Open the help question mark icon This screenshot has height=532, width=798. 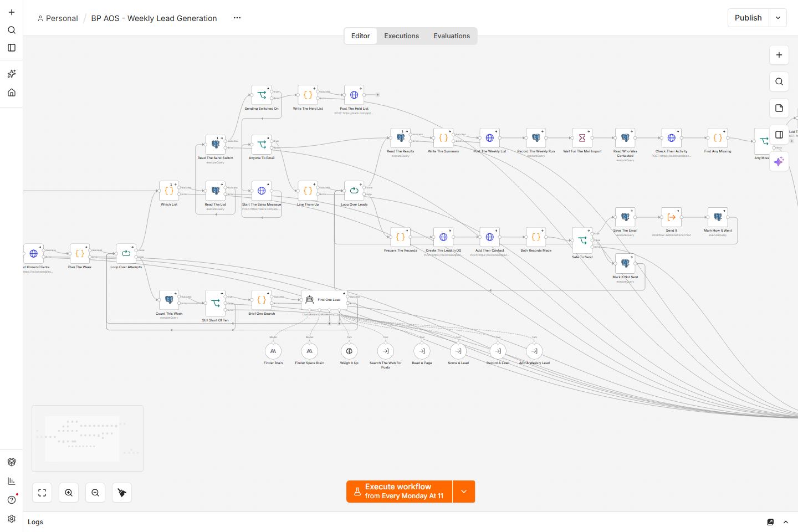[x=12, y=500]
